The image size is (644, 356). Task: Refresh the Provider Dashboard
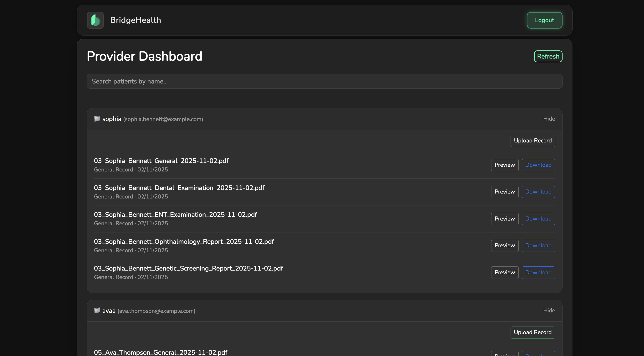pyautogui.click(x=548, y=56)
